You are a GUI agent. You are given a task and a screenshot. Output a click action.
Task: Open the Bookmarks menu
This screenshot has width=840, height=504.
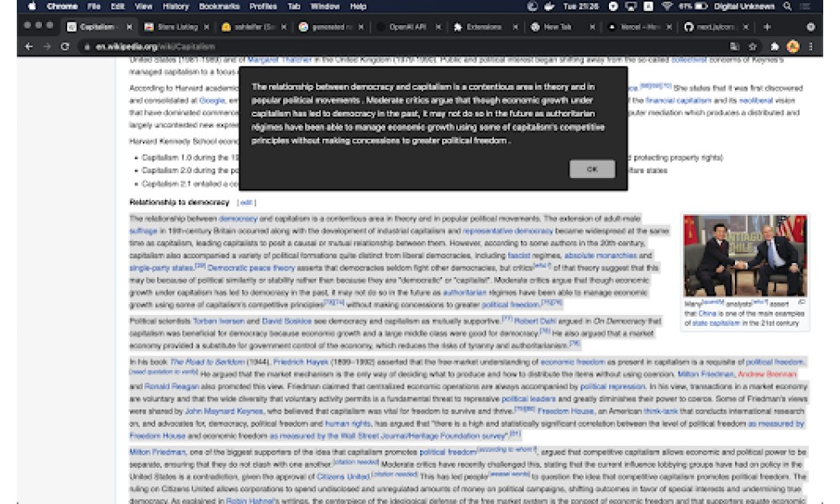[x=219, y=7]
